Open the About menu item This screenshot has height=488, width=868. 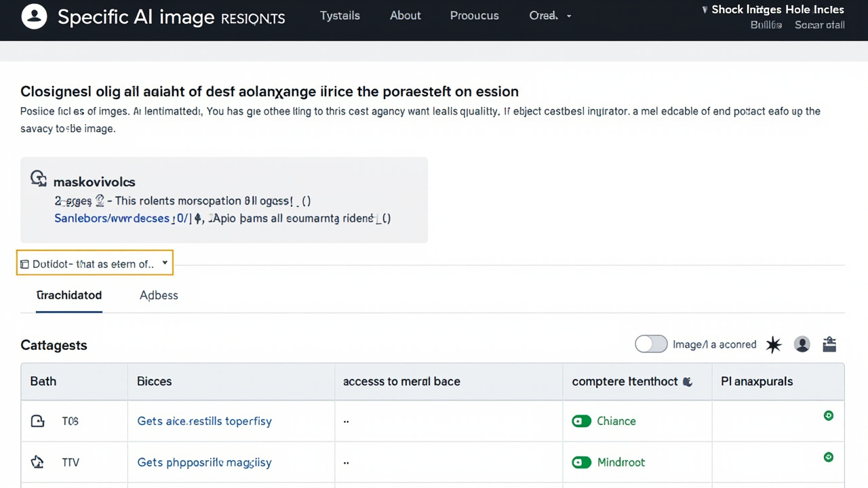(406, 16)
